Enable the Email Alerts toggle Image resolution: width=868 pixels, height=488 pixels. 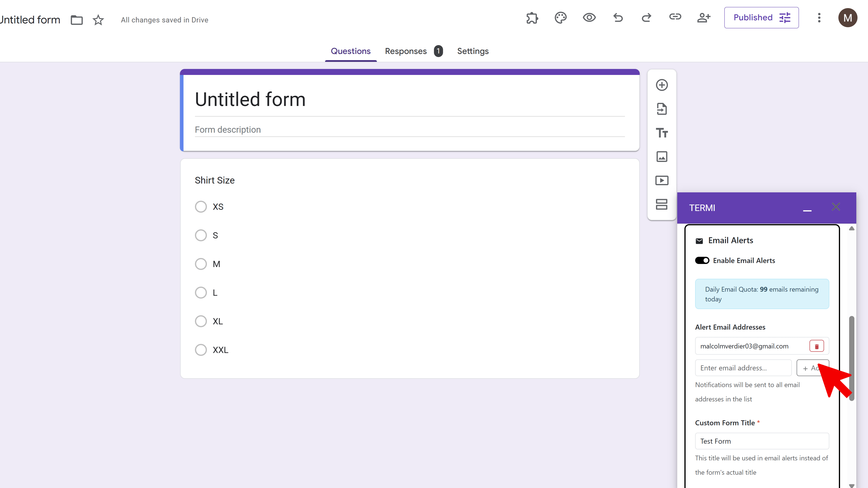(702, 260)
